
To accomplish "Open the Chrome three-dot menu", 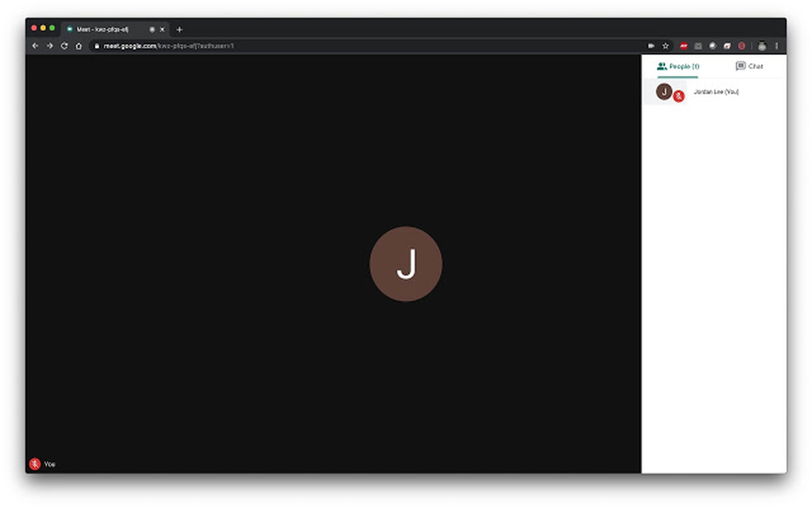I will tap(776, 46).
